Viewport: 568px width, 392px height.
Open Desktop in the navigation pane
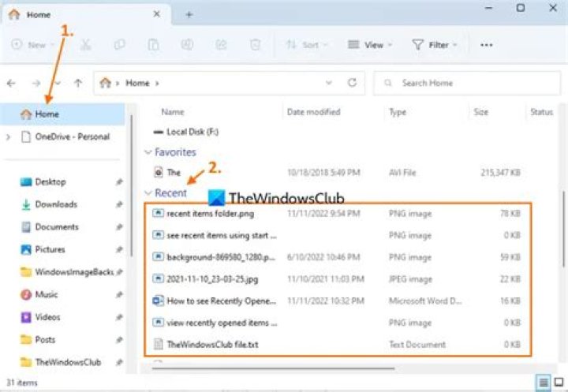point(50,182)
